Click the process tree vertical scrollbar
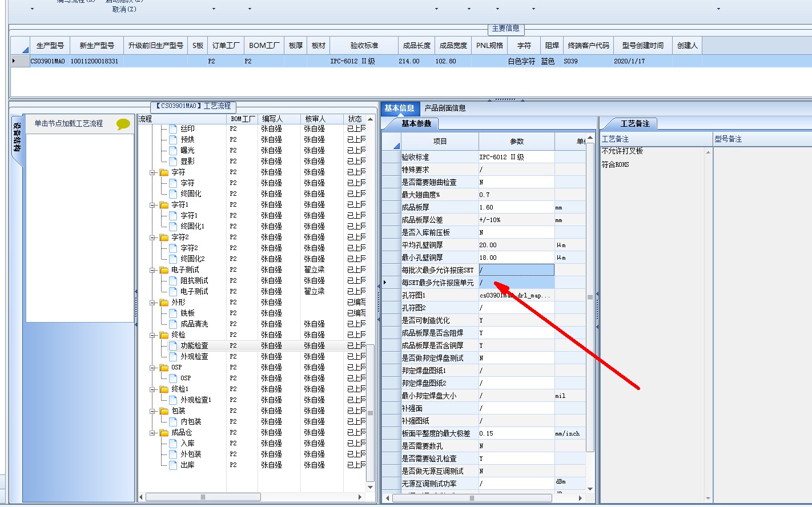Viewport: 812px width, 507px height. click(x=370, y=412)
